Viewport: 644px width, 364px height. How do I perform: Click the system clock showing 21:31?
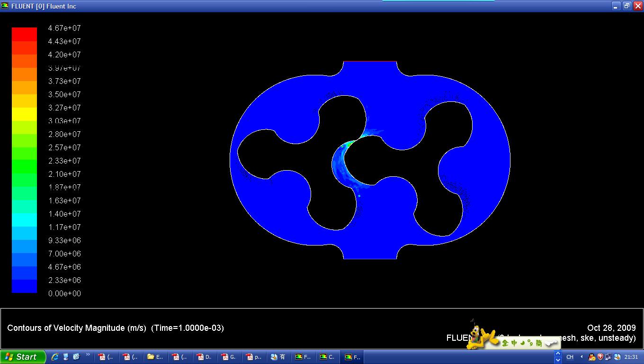point(631,357)
